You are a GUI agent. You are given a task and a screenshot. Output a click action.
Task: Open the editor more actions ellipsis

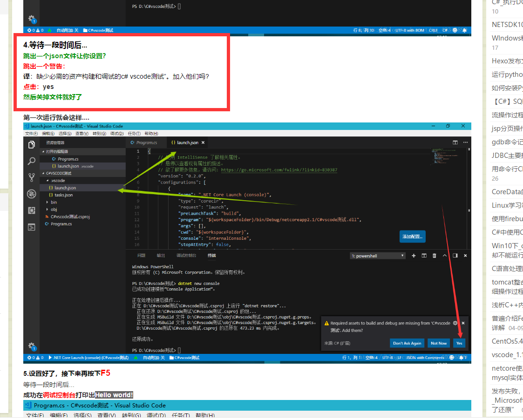(x=465, y=142)
